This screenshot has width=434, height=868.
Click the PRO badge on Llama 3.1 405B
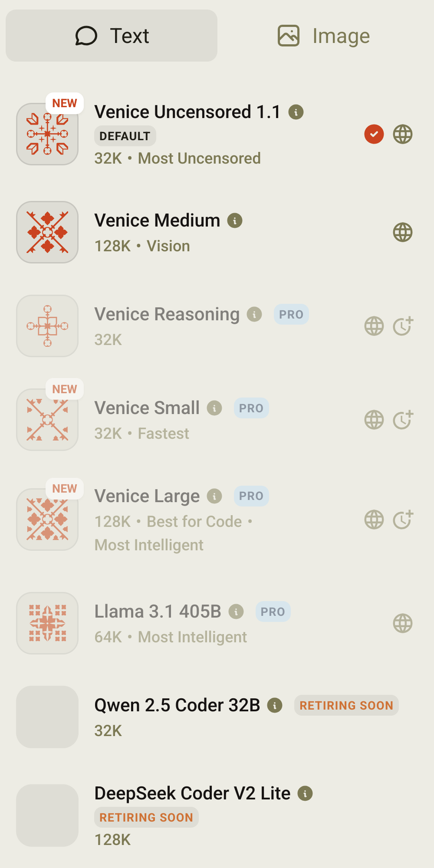click(273, 612)
